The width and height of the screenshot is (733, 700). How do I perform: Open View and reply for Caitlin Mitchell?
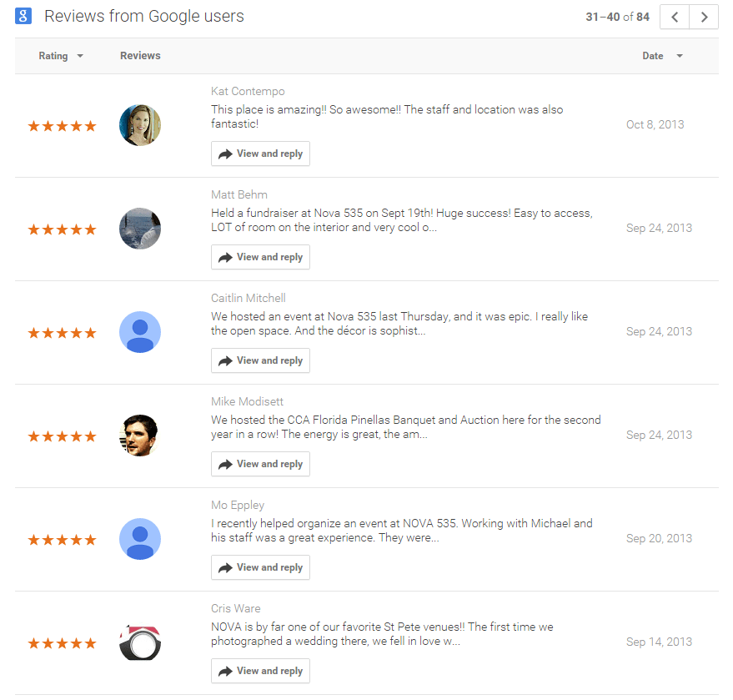pyautogui.click(x=260, y=360)
